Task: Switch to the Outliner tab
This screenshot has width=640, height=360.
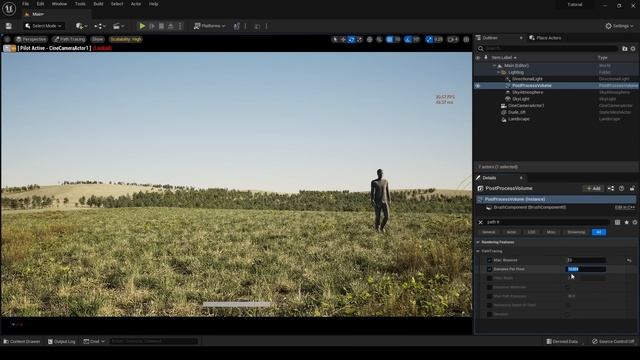Action: [x=490, y=38]
